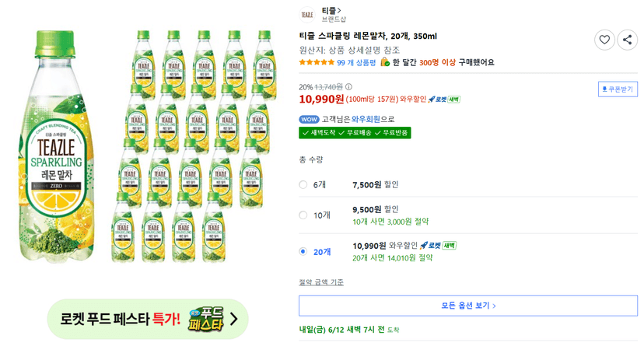The width and height of the screenshot is (644, 346).
Task: Expand 모든 옵션 보기 options list
Action: (468, 306)
